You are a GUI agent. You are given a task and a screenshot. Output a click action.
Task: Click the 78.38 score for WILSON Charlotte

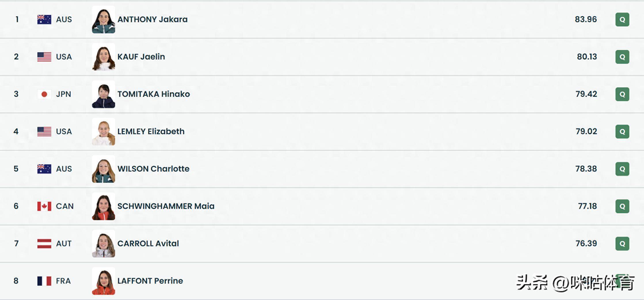pyautogui.click(x=586, y=169)
